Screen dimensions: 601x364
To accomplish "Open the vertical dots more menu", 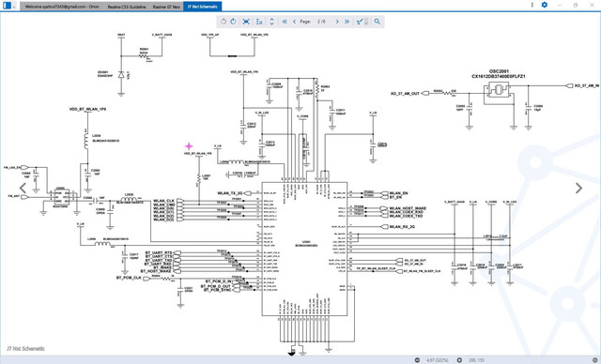I will [532, 5].
